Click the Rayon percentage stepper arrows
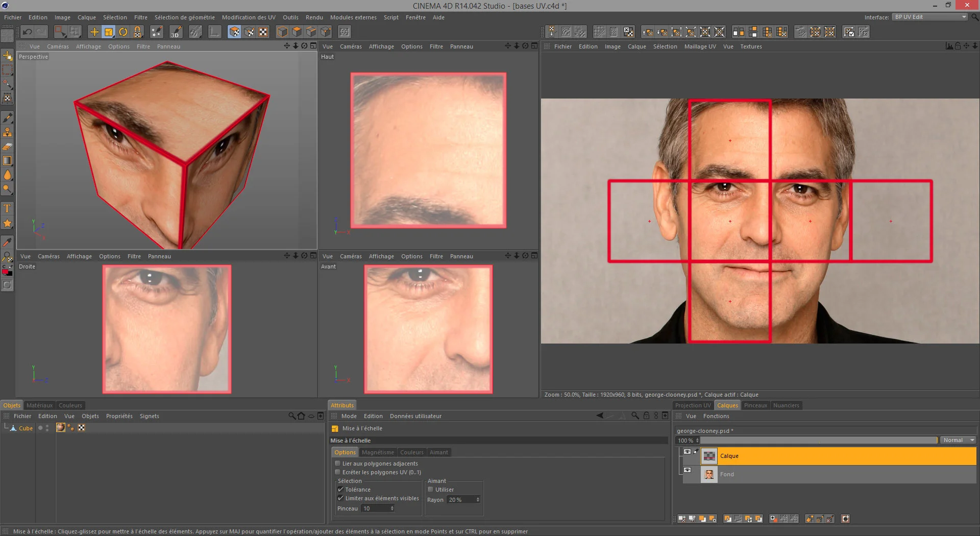 click(478, 500)
